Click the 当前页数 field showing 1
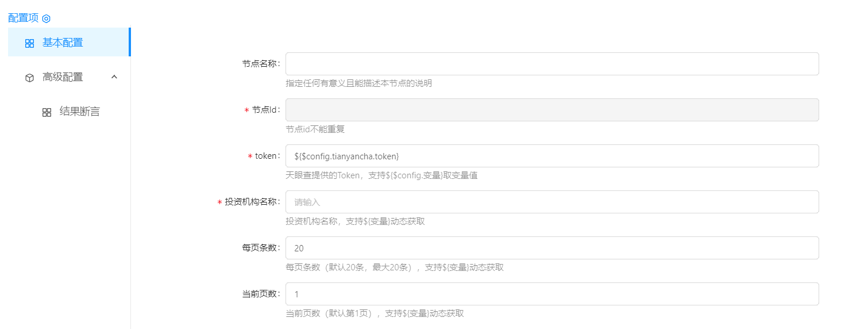 click(x=551, y=294)
